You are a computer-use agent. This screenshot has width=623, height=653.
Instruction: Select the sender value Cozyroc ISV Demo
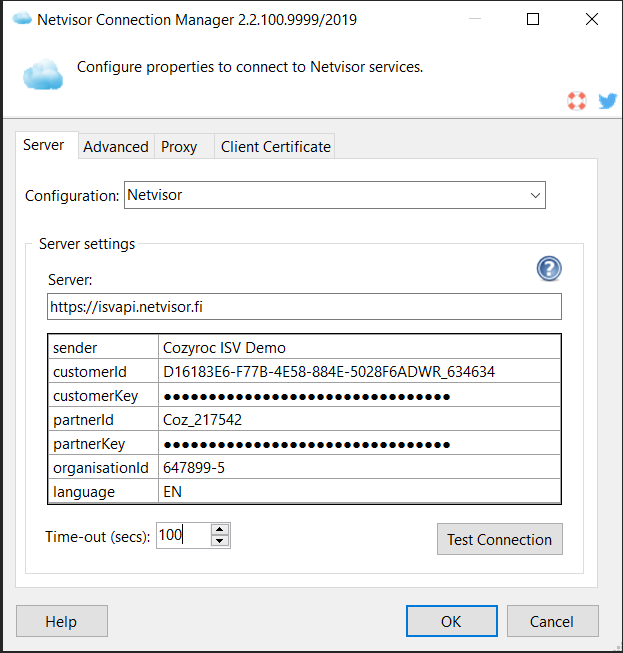click(x=359, y=347)
